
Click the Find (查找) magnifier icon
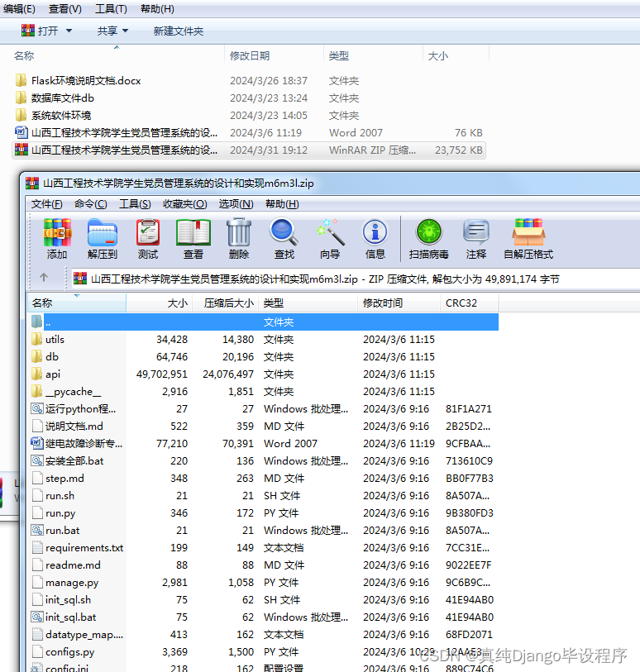284,233
